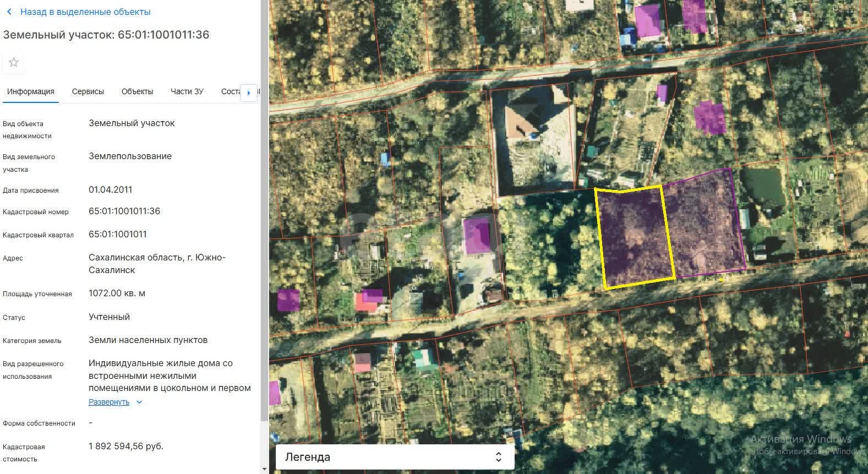Click the magenta-roofed building left of the yellow parcel
Screen dimensions: 868x474
(x=477, y=236)
